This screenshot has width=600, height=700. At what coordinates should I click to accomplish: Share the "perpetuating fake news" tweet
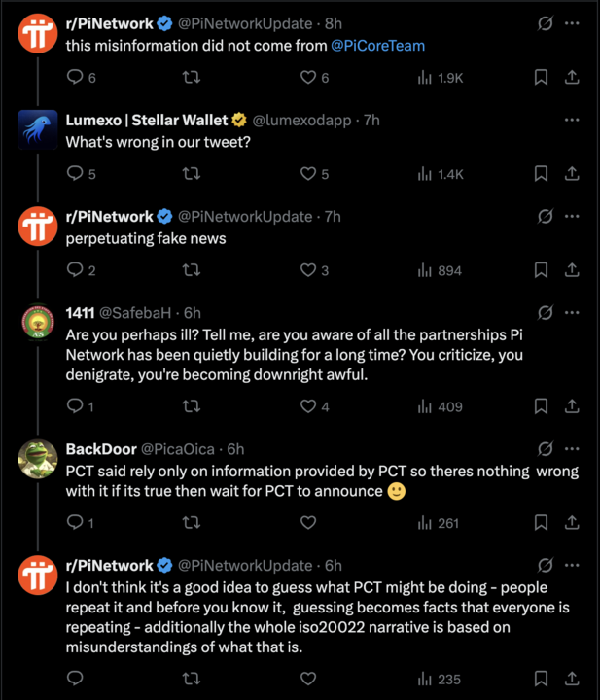coord(573,270)
